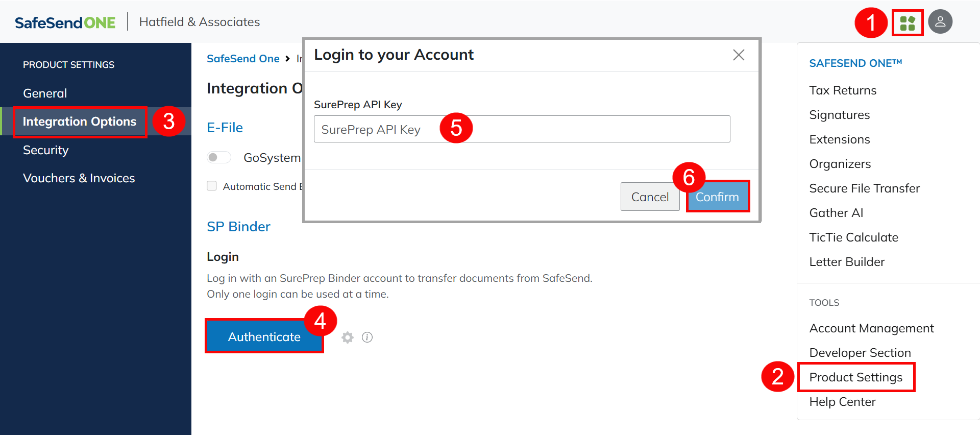Click the SafeSend One breadcrumb link
This screenshot has width=980, height=435.
tap(243, 59)
